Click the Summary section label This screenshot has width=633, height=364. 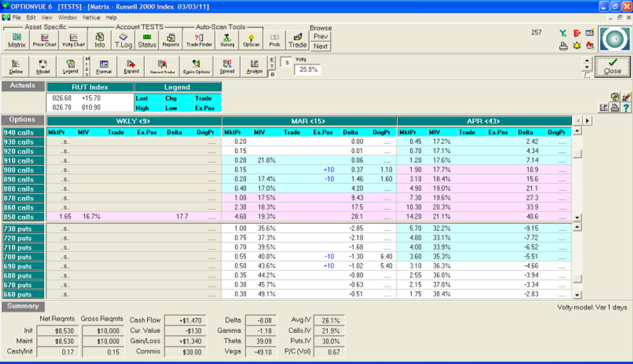point(23,306)
